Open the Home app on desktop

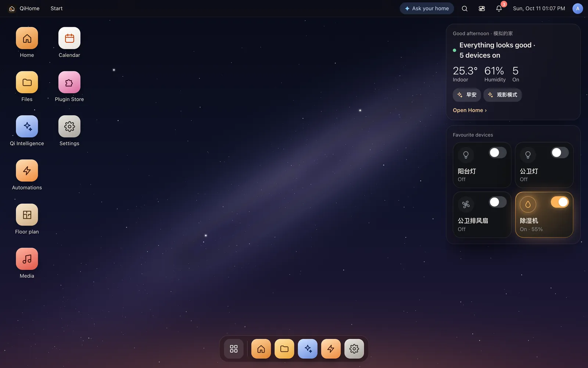click(27, 38)
